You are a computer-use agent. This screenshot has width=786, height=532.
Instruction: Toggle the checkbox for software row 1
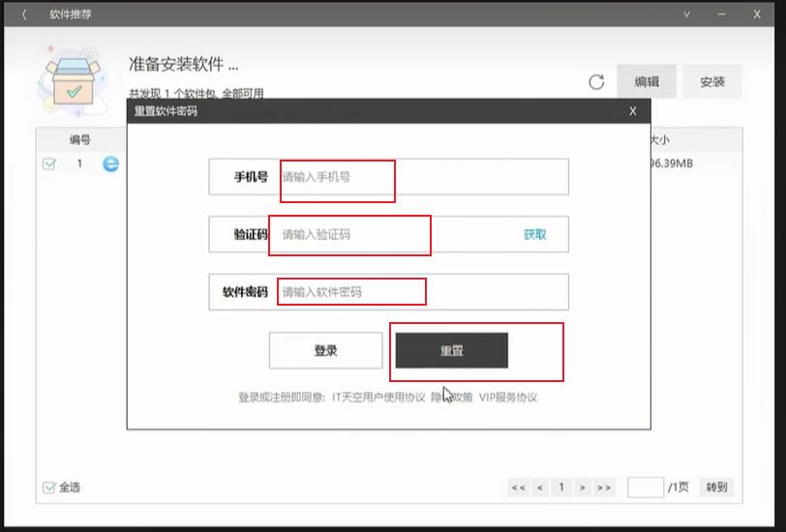coord(49,163)
